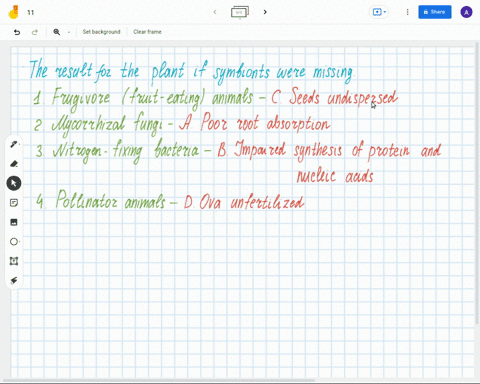This screenshot has width=480, height=384.
Task: Add a Sticky note
Action: pyautogui.click(x=14, y=203)
